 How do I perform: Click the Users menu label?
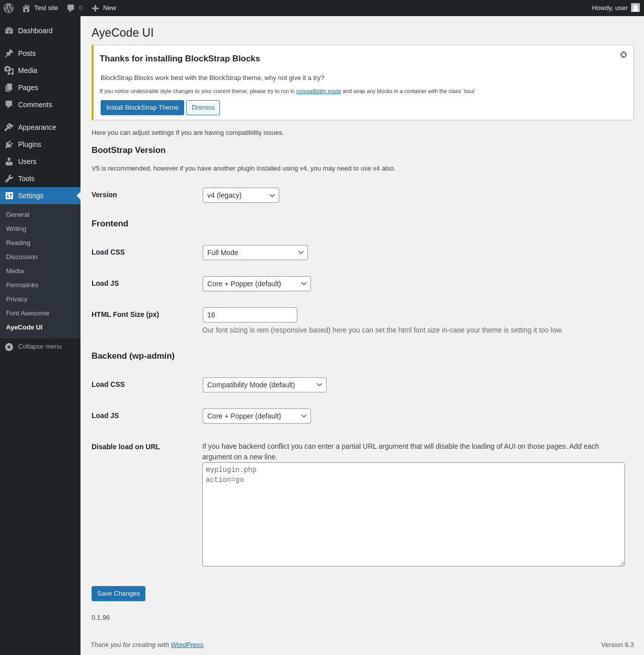tap(27, 161)
